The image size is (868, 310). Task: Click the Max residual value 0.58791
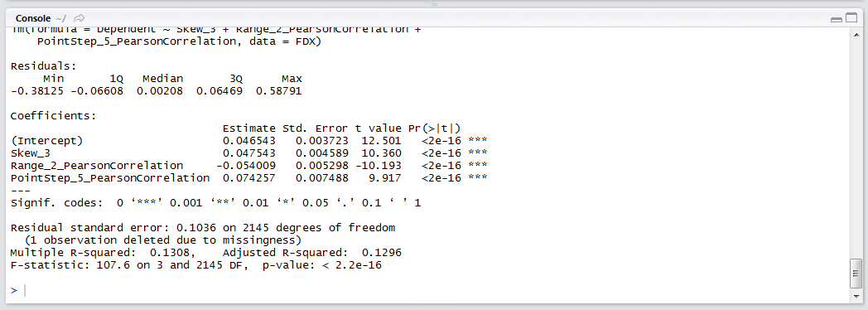tap(279, 91)
